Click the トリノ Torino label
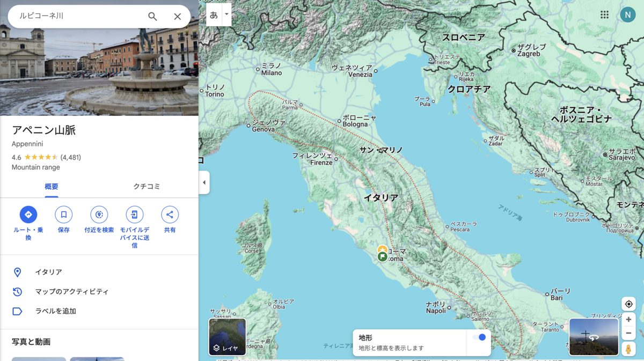Image resolution: width=644 pixels, height=361 pixels. [x=215, y=91]
